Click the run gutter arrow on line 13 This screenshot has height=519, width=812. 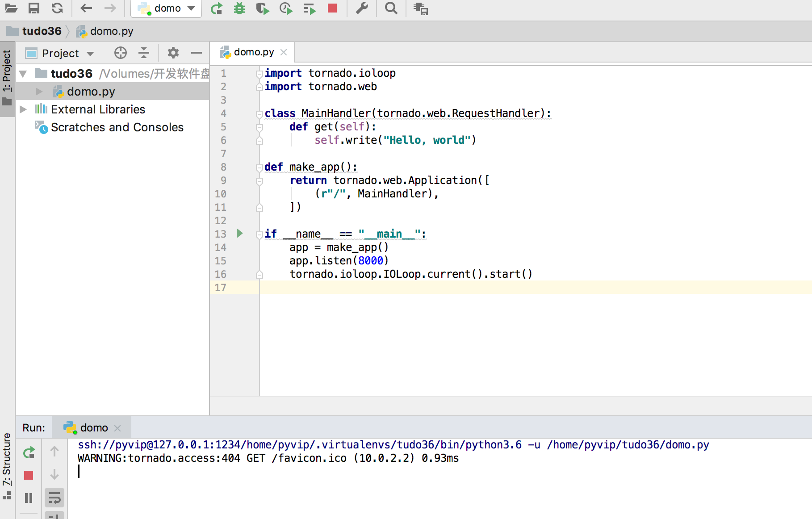(x=239, y=233)
